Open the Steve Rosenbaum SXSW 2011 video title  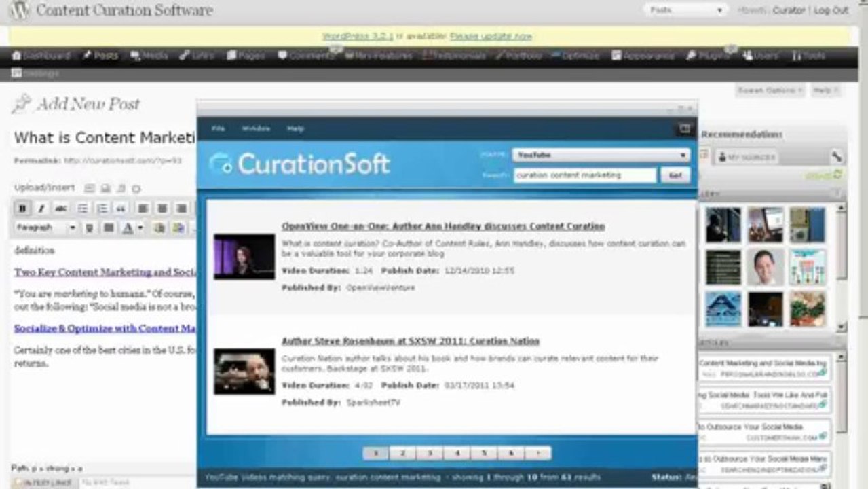coord(411,341)
